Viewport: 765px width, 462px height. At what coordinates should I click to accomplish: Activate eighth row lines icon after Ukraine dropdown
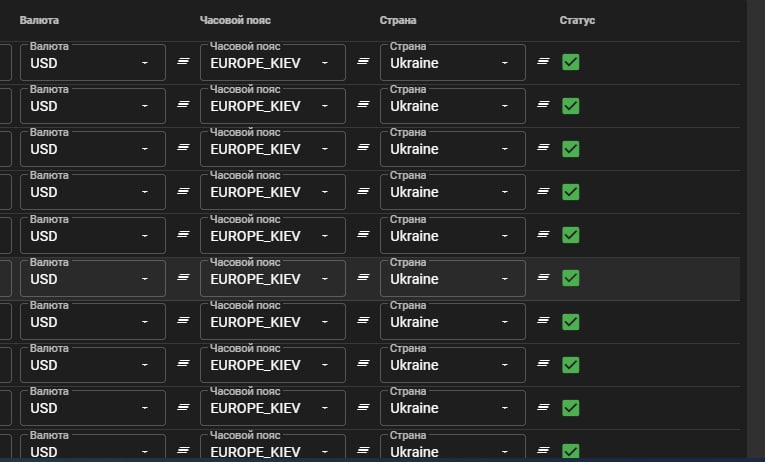pos(544,363)
